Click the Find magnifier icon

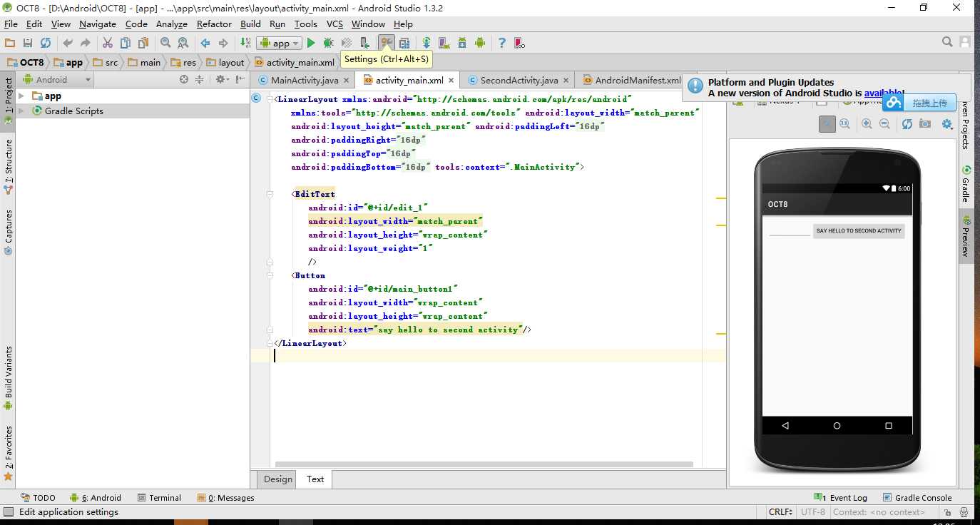[165, 43]
